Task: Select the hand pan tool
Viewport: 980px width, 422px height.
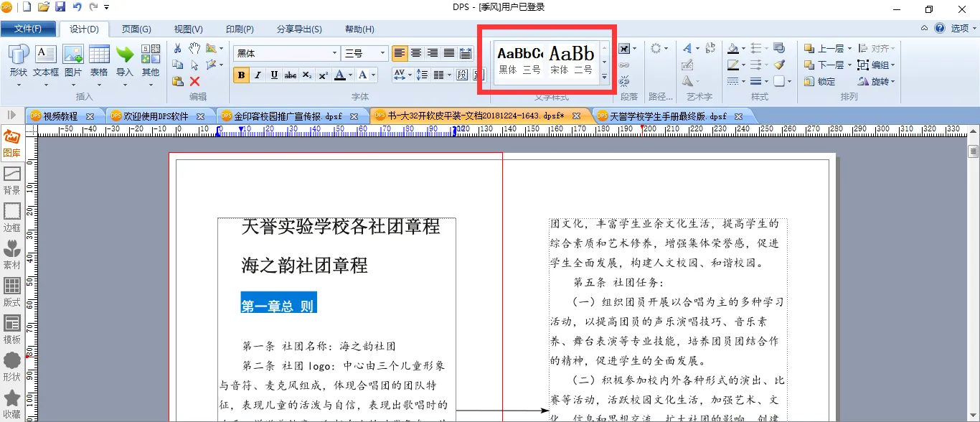Action: 194,49
